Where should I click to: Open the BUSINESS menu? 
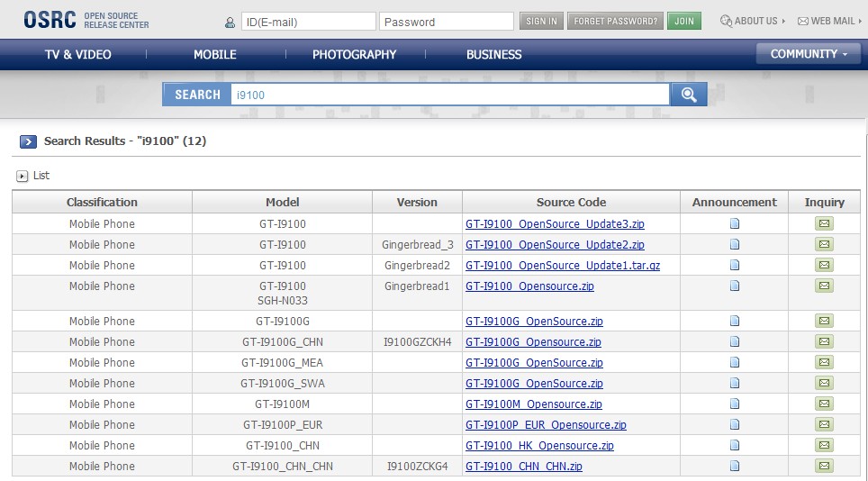tap(493, 55)
